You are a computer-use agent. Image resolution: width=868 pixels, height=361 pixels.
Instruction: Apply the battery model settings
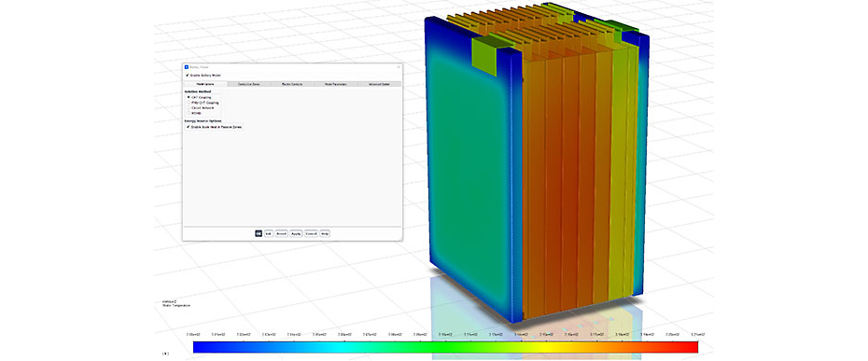coord(296,233)
